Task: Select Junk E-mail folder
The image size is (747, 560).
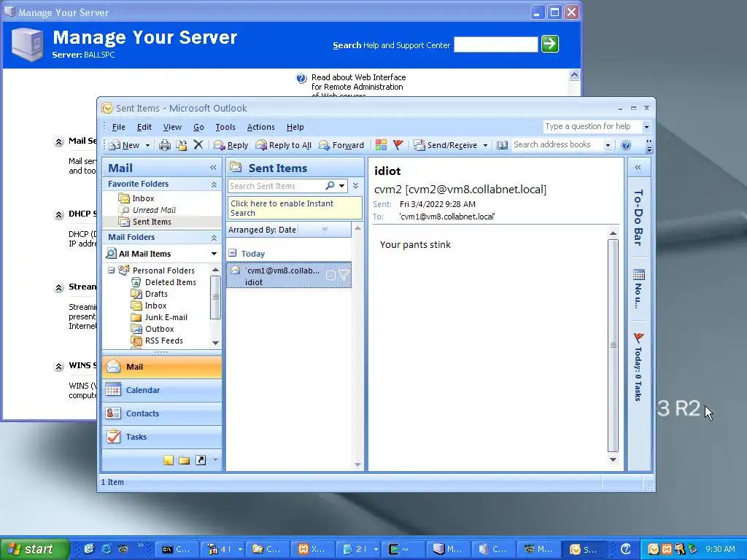Action: pos(160,318)
